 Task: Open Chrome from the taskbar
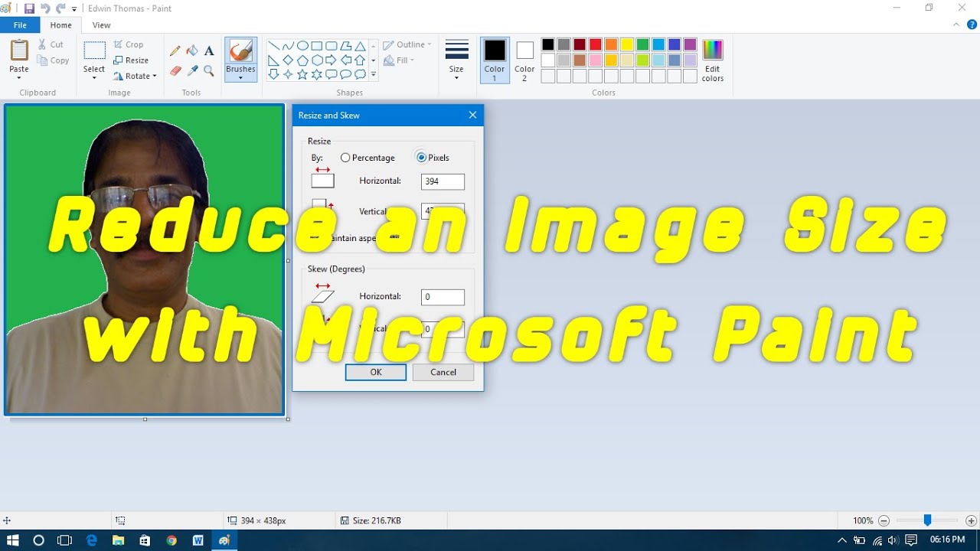171,540
